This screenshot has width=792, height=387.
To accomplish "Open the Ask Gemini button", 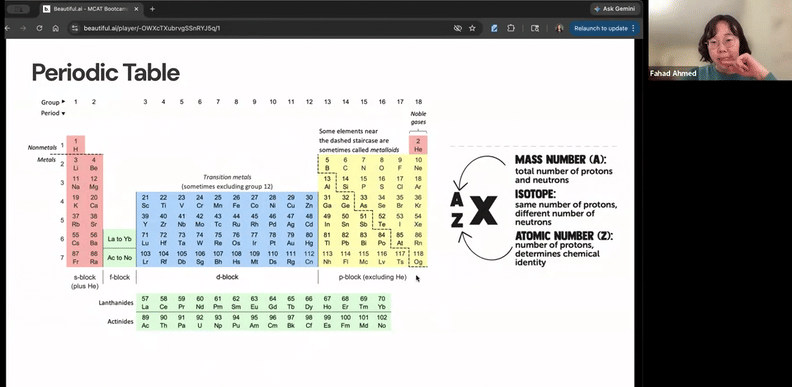I will click(615, 9).
